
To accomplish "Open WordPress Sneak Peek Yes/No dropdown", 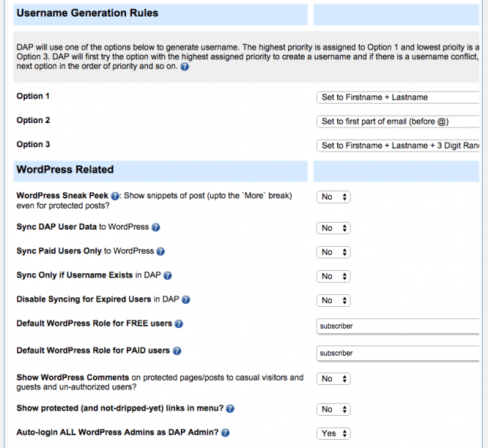I will click(x=333, y=197).
